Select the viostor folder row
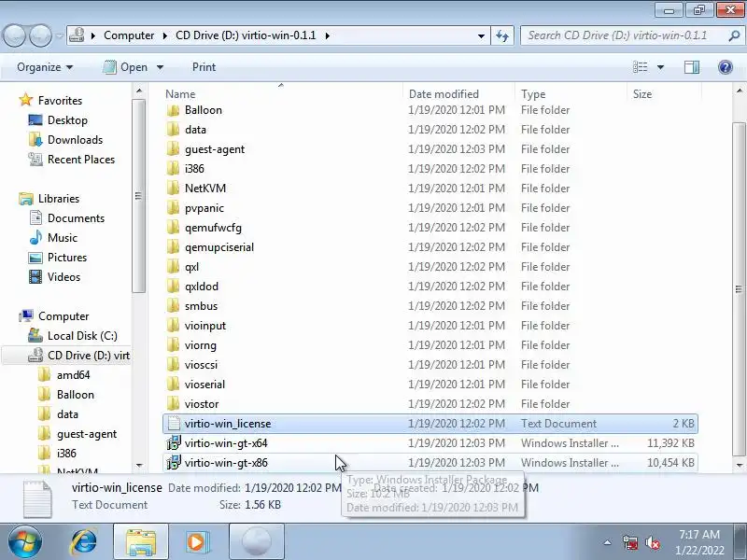The height and width of the screenshot is (560, 747). coord(430,404)
